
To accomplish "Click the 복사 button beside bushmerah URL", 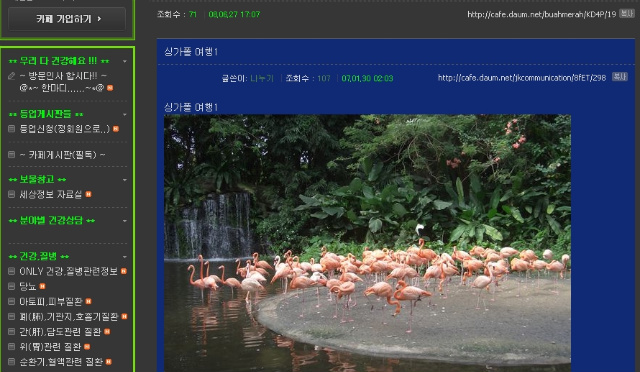I will pos(627,13).
